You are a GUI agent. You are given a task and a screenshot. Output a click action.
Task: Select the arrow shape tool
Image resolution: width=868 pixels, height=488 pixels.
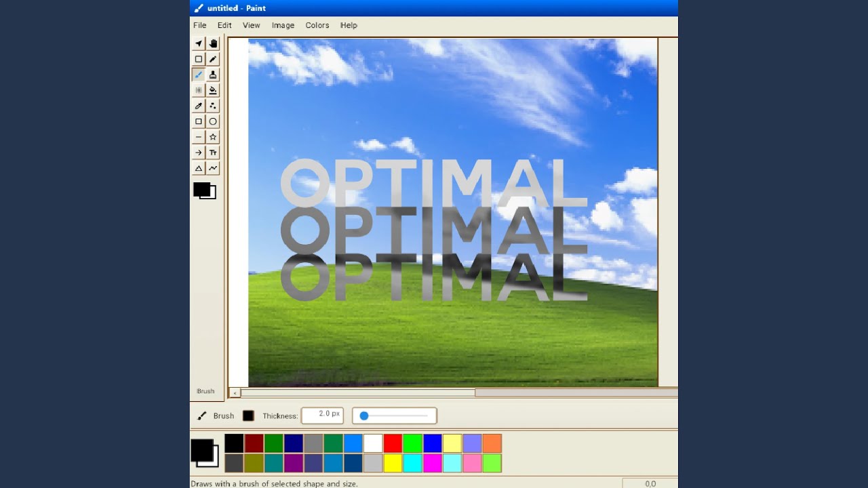[199, 152]
